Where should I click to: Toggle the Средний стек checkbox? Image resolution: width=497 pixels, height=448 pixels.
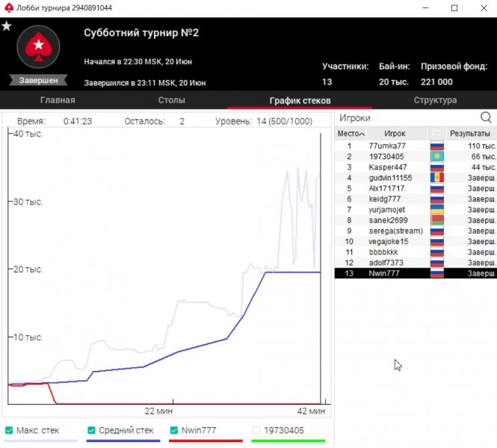point(92,431)
